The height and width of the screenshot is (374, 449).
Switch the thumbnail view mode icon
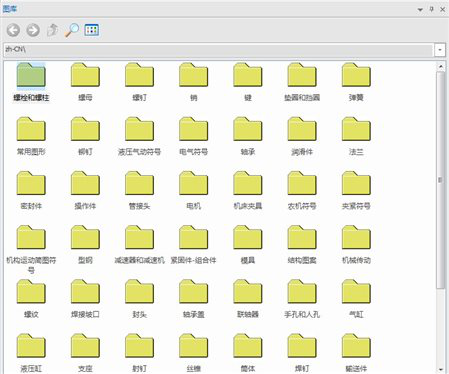click(x=92, y=30)
